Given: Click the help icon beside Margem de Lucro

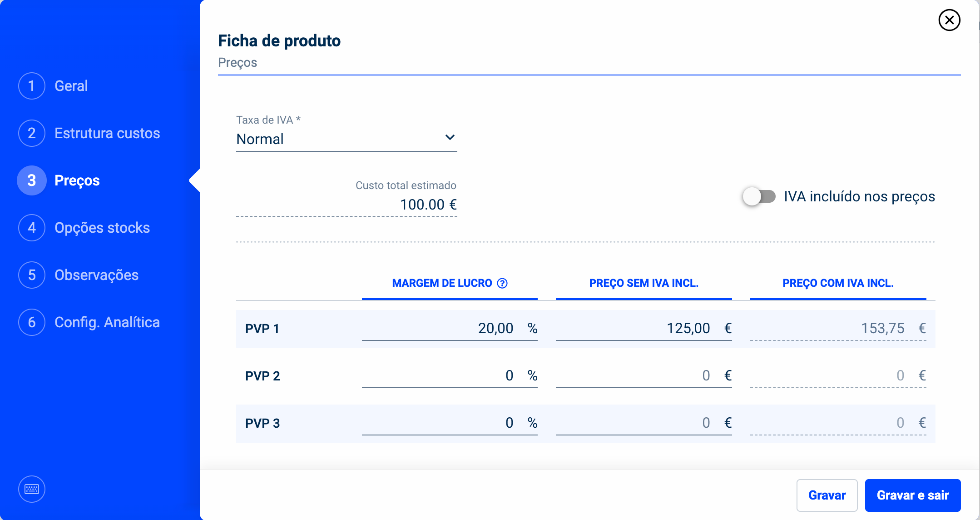Looking at the screenshot, I should (502, 283).
